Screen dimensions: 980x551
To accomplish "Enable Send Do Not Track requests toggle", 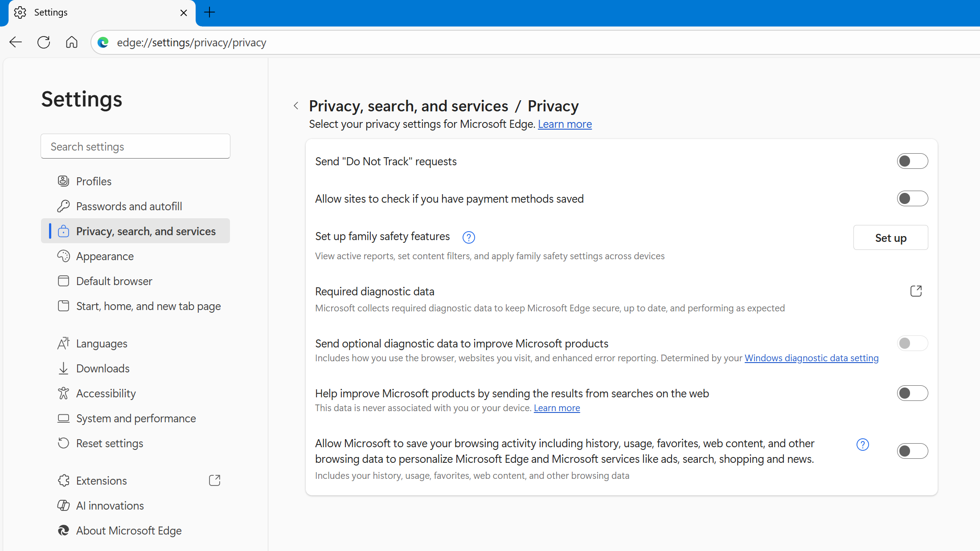I will click(912, 161).
